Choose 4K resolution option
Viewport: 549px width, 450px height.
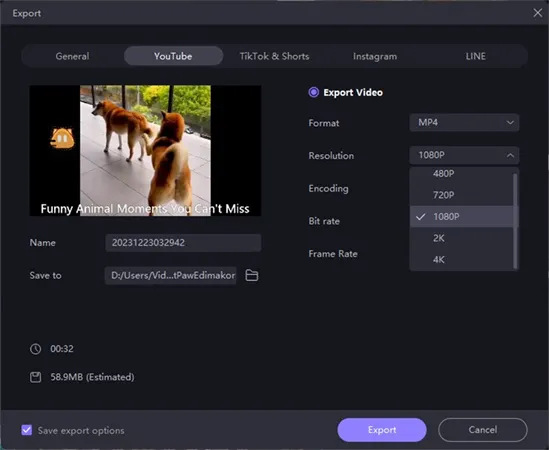pyautogui.click(x=462, y=259)
